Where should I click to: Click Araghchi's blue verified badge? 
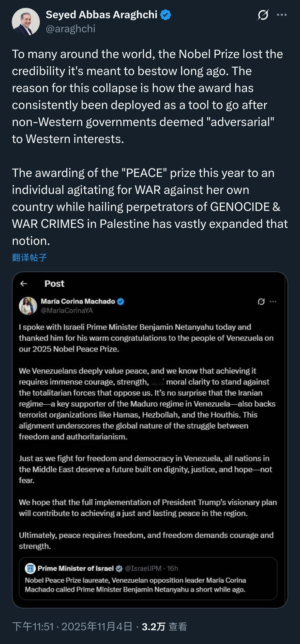(x=165, y=15)
